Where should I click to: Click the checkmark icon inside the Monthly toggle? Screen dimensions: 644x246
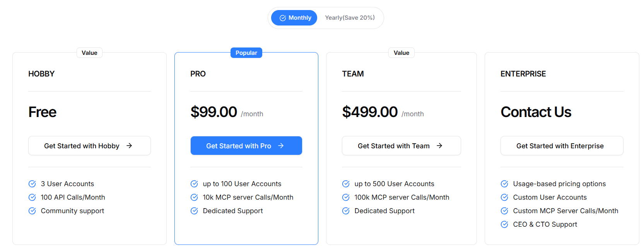(x=283, y=18)
